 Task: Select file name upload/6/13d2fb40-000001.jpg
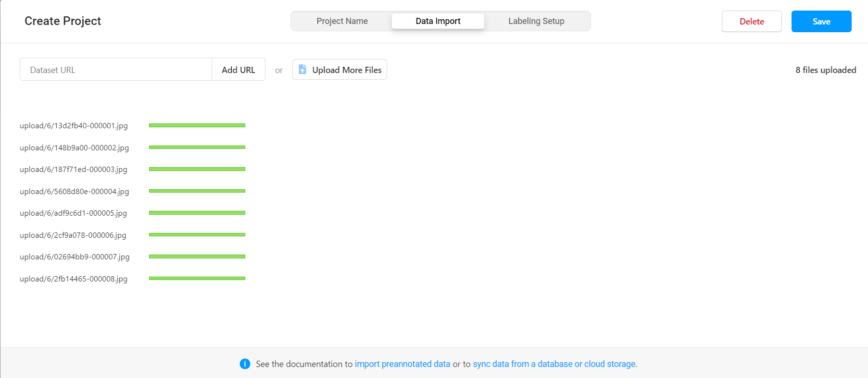click(74, 126)
